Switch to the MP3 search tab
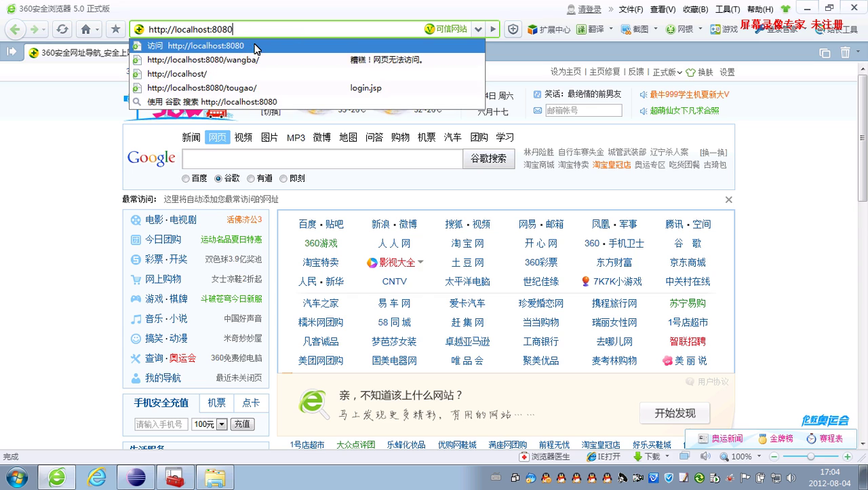868x490 pixels. (296, 137)
